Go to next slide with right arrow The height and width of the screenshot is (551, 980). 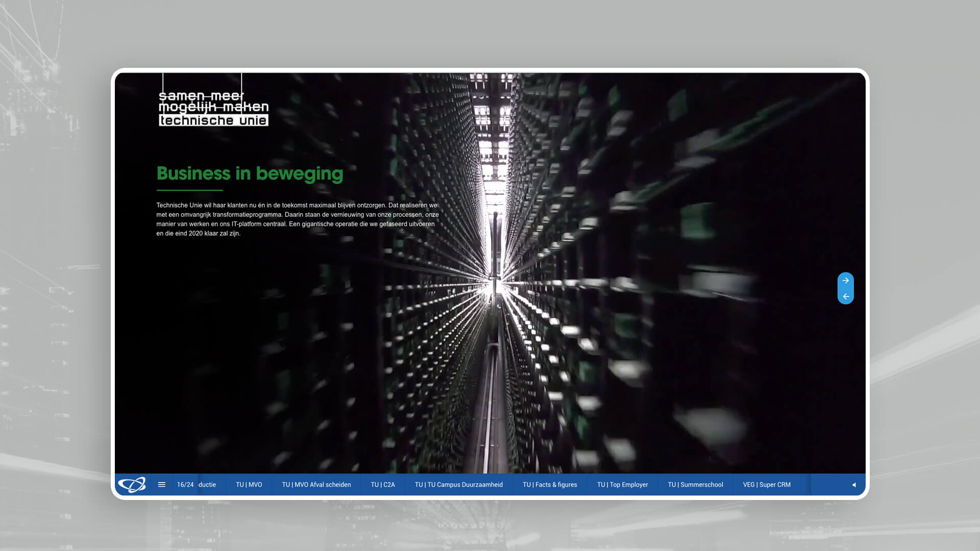click(x=846, y=281)
